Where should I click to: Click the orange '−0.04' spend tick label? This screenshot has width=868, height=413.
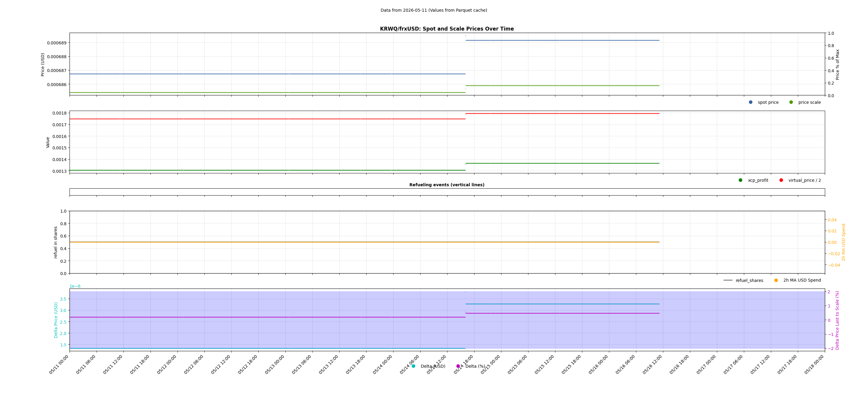pos(834,265)
